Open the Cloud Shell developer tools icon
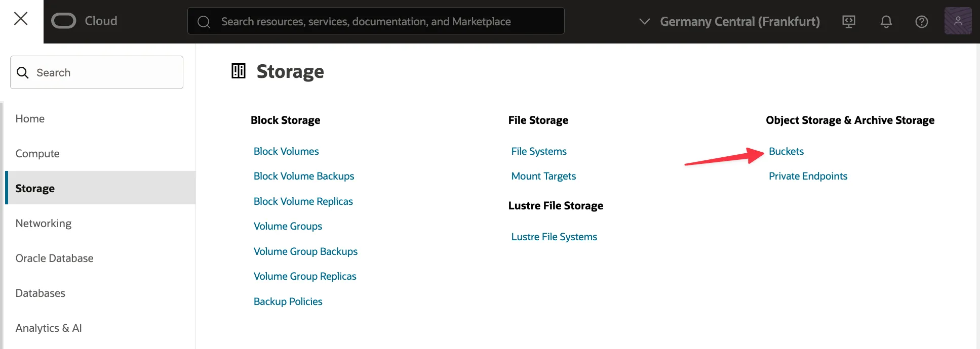 (x=849, y=21)
